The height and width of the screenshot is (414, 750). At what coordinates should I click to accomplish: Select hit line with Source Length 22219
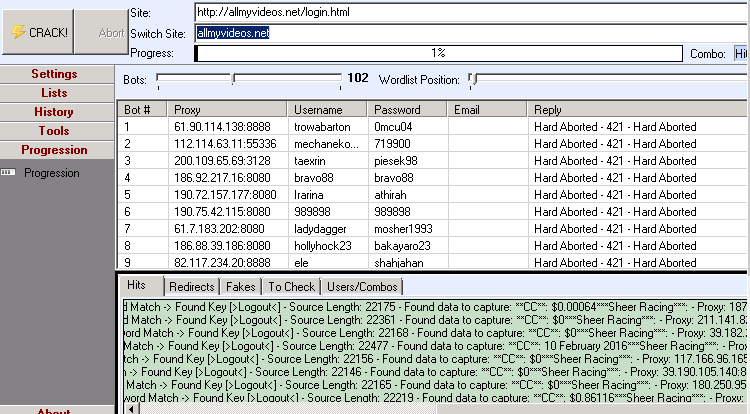click(x=435, y=397)
